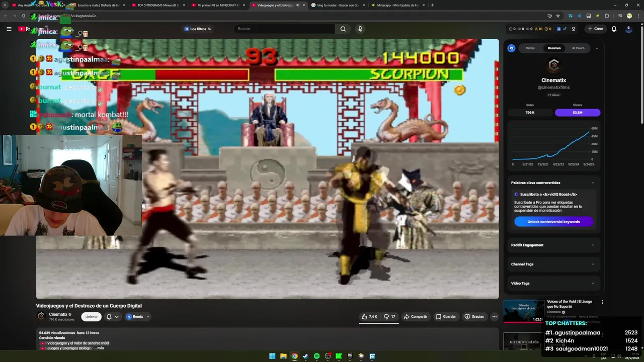The width and height of the screenshot is (644, 362).
Task: Open Epic Games launcher from taskbar
Action: (350, 356)
